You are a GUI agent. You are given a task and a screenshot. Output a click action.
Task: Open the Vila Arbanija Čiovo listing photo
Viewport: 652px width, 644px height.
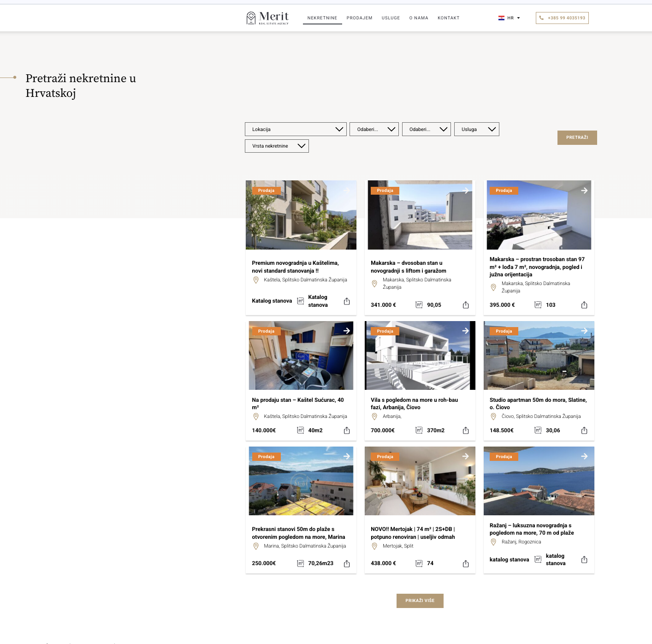420,355
